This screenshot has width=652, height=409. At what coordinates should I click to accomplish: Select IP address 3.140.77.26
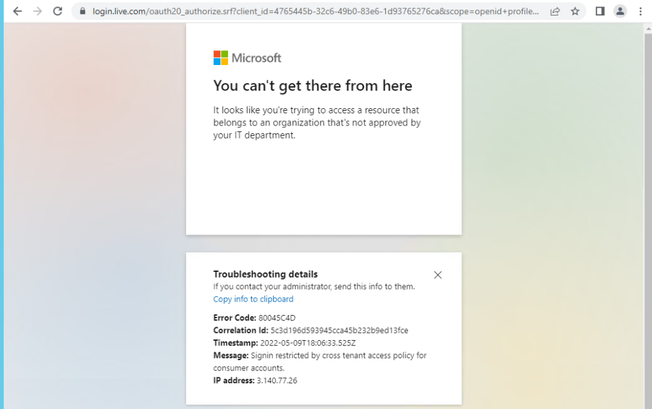[277, 380]
